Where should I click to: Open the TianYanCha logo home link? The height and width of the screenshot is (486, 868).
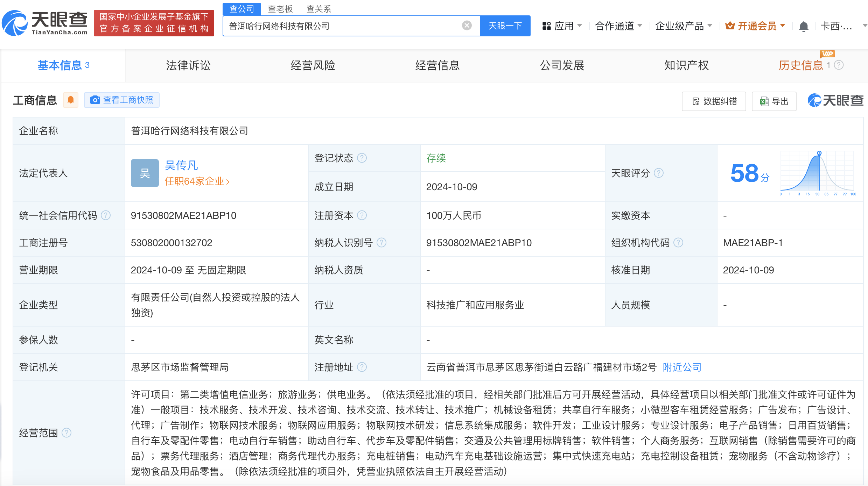click(45, 23)
